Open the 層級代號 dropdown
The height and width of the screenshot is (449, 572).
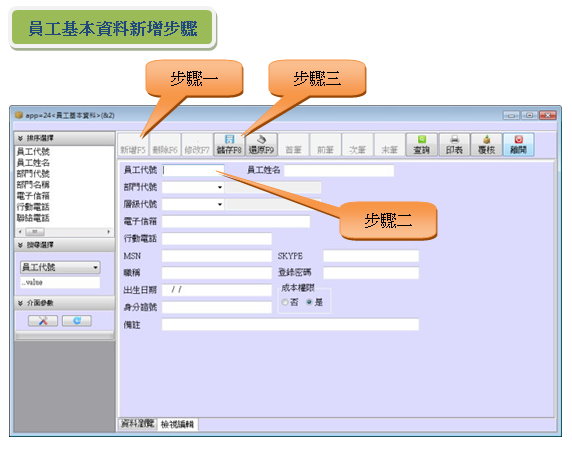pos(220,204)
